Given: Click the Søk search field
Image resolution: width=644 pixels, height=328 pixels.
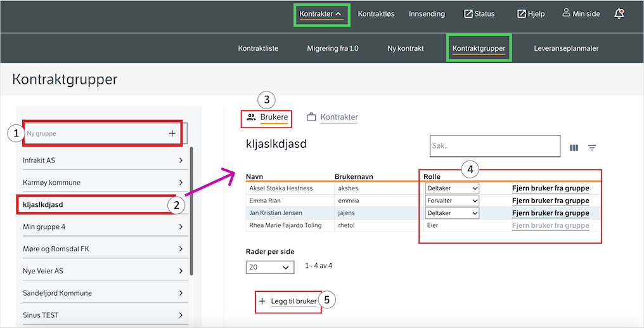Looking at the screenshot, I should pos(495,146).
